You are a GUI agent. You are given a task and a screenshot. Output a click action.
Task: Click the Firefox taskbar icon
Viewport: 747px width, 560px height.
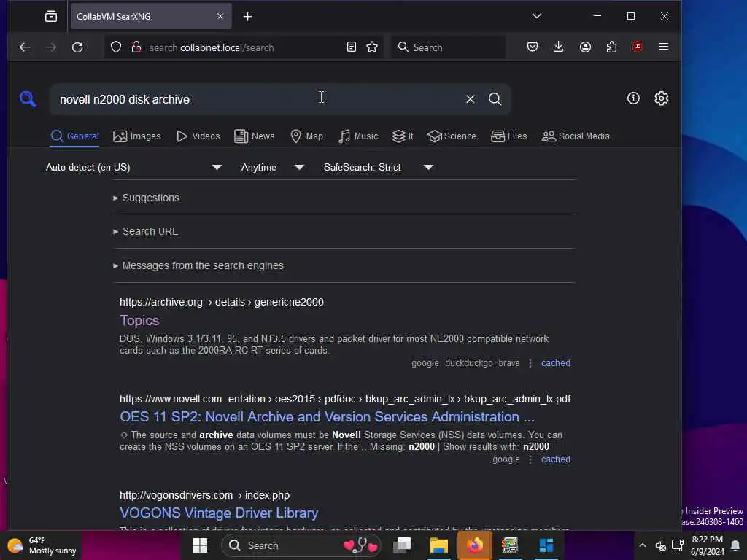pos(474,545)
